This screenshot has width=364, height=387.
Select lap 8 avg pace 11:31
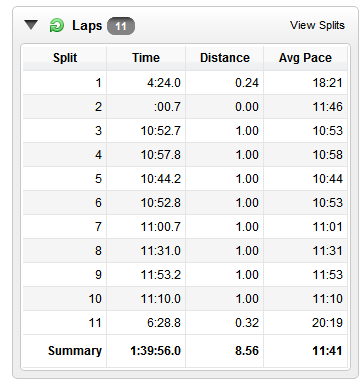pos(327,251)
